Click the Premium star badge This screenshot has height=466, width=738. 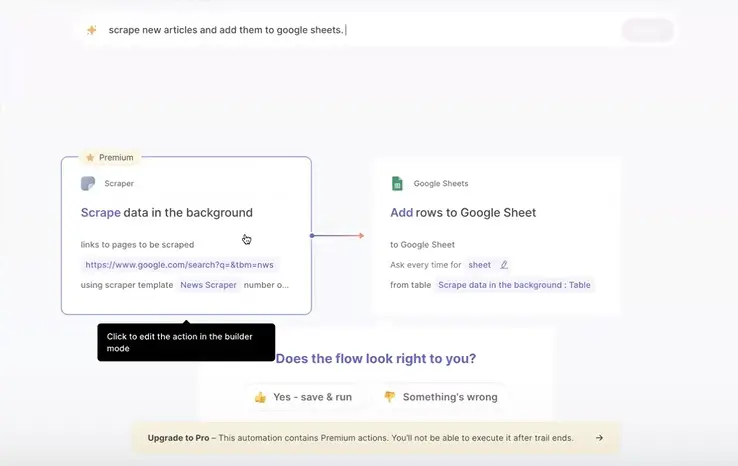click(110, 157)
